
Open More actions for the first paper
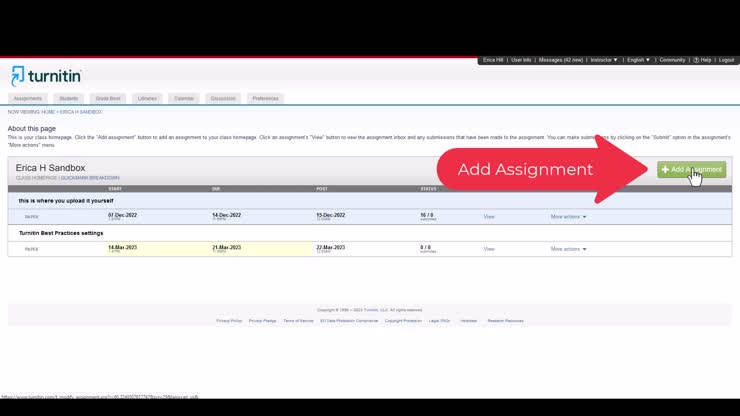(x=568, y=216)
